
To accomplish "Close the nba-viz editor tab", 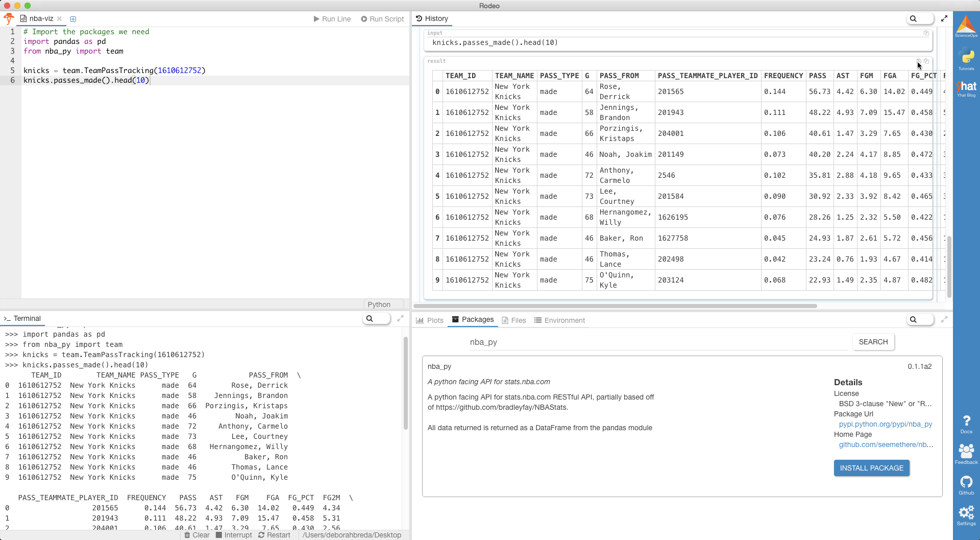I will coord(59,19).
